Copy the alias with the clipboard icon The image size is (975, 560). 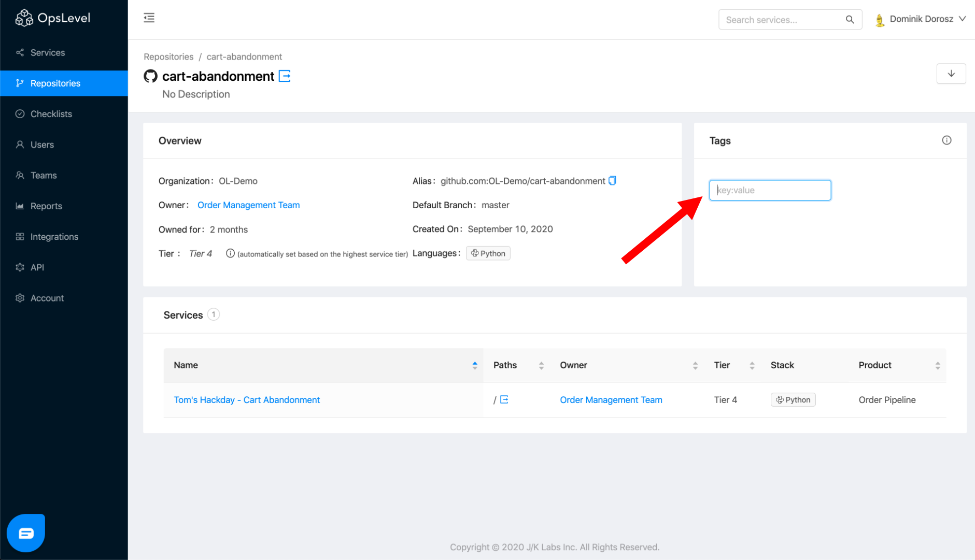tap(612, 181)
